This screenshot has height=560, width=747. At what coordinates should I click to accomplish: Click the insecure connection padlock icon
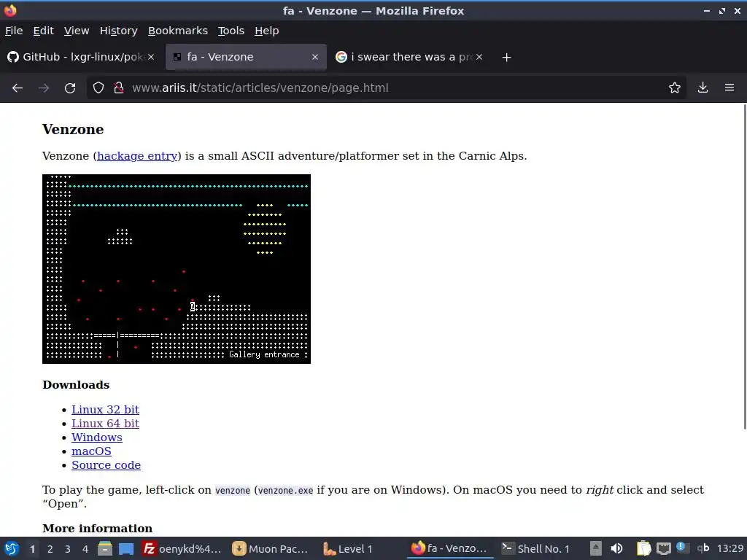[119, 87]
